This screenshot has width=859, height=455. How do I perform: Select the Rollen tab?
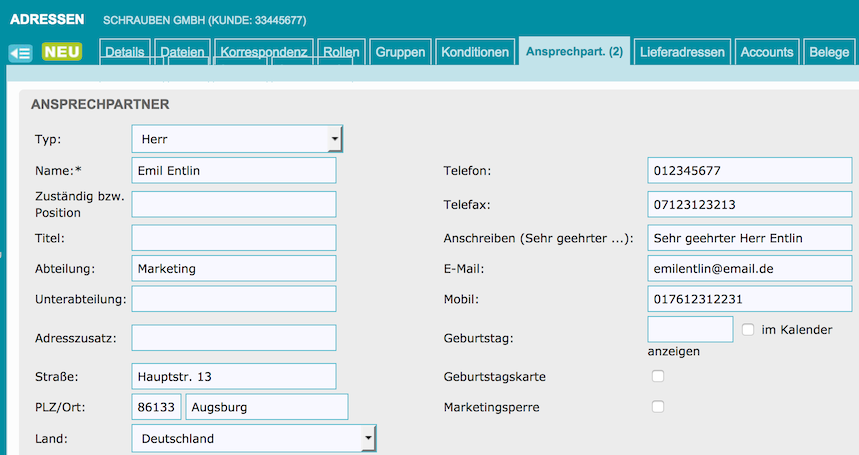tap(341, 52)
